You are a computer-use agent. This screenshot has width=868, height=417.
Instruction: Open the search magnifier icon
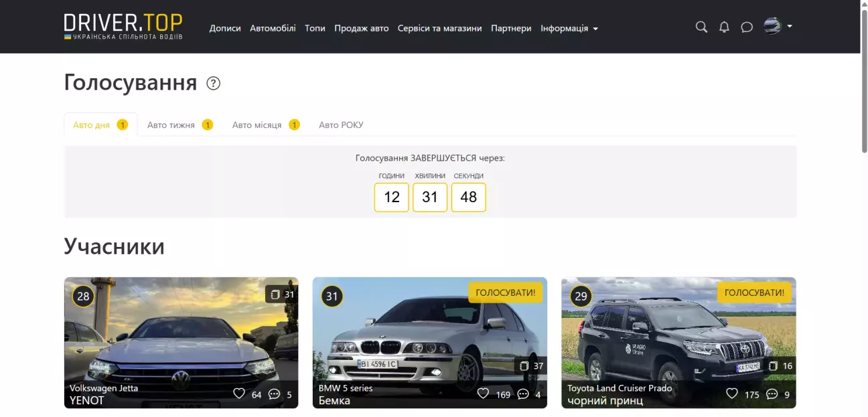701,27
